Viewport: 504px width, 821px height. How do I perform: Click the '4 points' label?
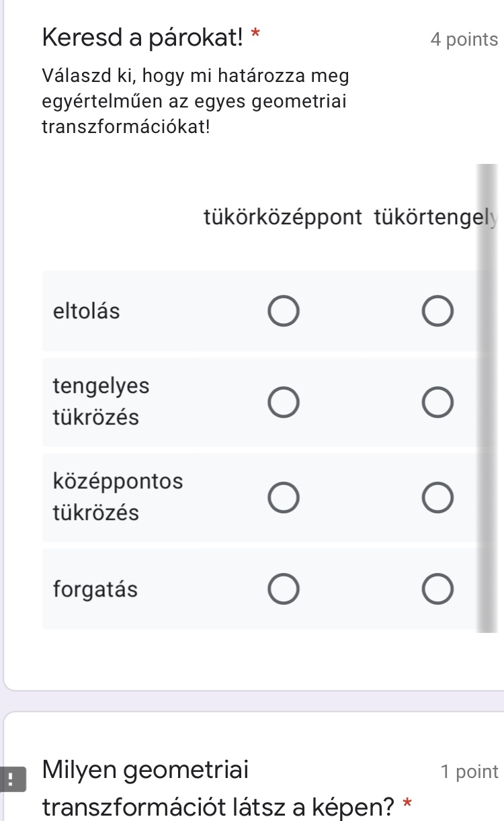[464, 40]
